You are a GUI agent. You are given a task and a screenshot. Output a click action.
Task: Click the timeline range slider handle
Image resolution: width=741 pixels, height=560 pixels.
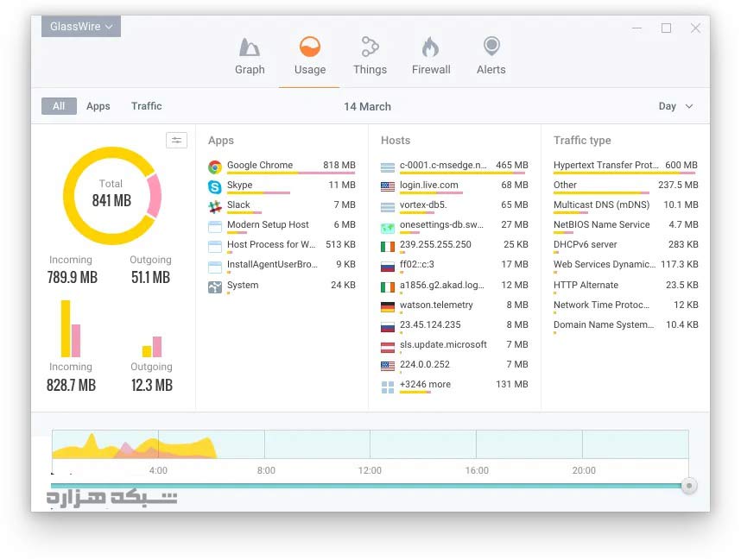[689, 486]
